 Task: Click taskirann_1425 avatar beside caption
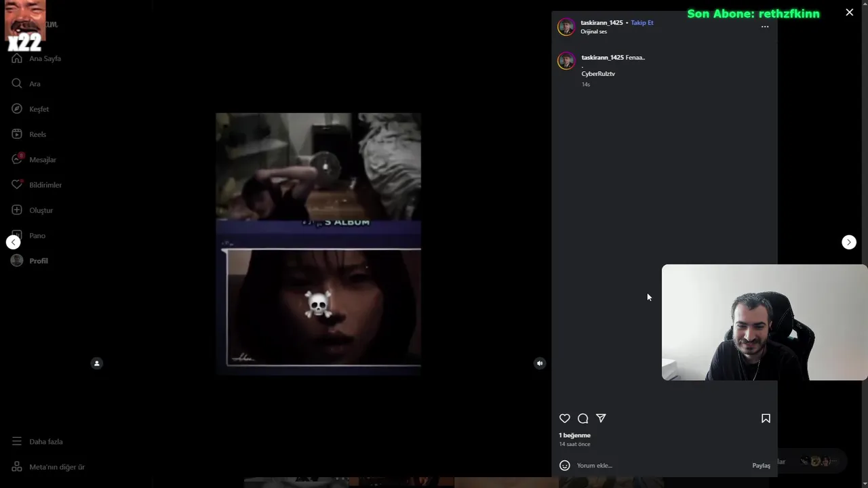(x=566, y=61)
